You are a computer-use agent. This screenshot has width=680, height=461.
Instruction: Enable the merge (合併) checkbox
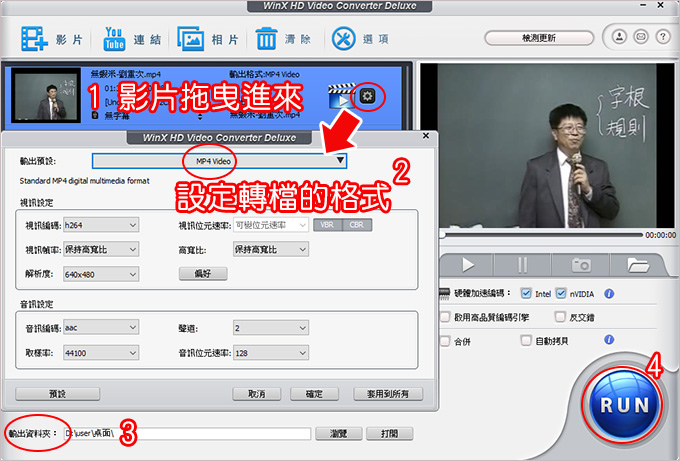[445, 341]
